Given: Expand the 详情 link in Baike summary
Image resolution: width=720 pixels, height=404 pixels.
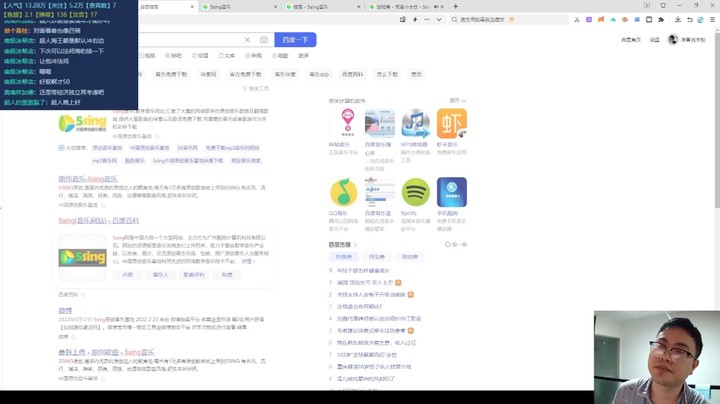Looking at the screenshot, I should (248, 261).
